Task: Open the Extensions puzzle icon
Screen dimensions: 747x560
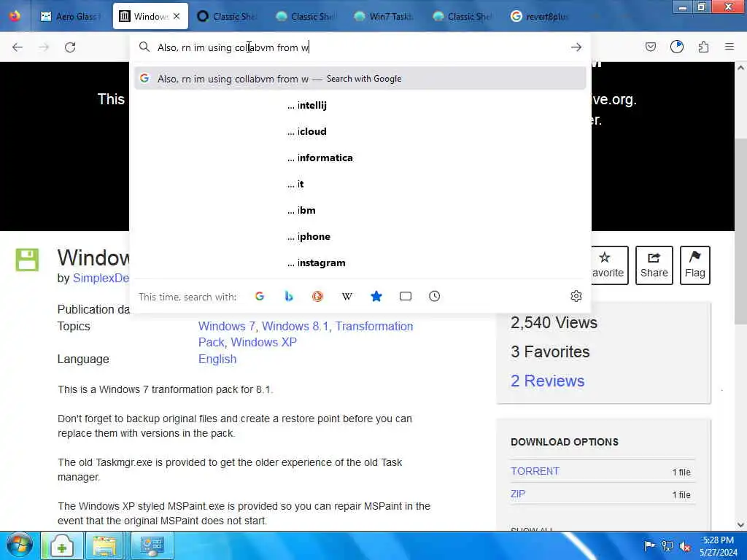Action: coord(703,47)
